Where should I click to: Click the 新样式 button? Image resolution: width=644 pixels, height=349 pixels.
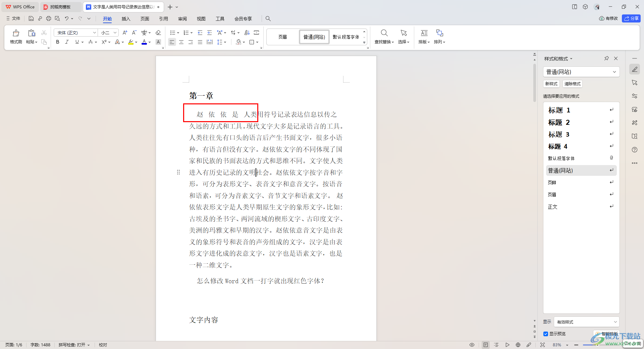(551, 84)
